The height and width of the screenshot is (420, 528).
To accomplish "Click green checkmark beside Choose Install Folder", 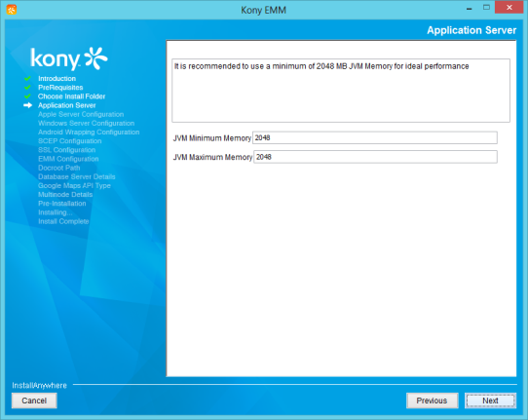I will coord(27,96).
